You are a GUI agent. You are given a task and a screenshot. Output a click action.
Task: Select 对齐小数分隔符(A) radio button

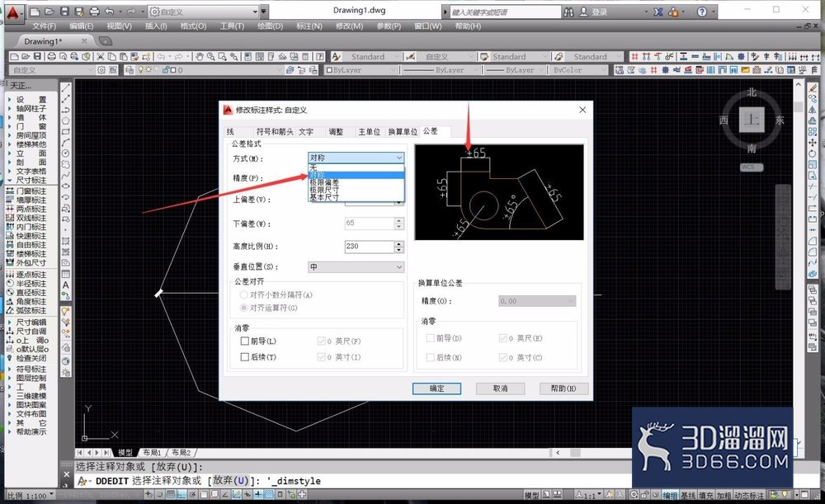(x=243, y=294)
